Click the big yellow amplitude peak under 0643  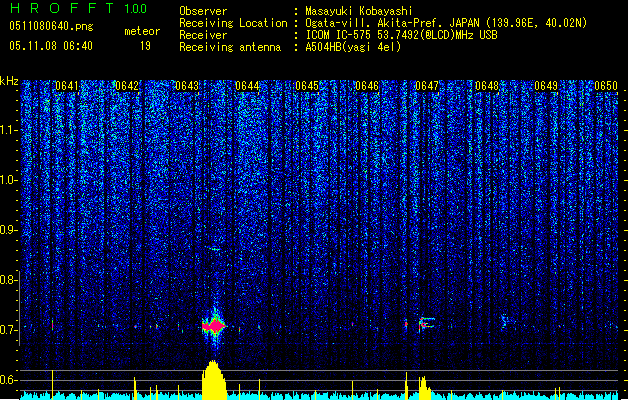214,380
